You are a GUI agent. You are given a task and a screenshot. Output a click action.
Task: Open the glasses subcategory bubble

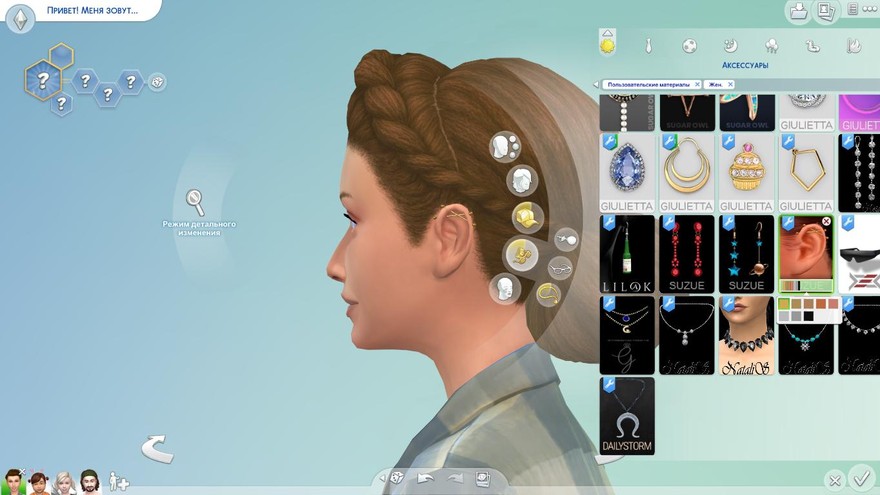click(560, 269)
